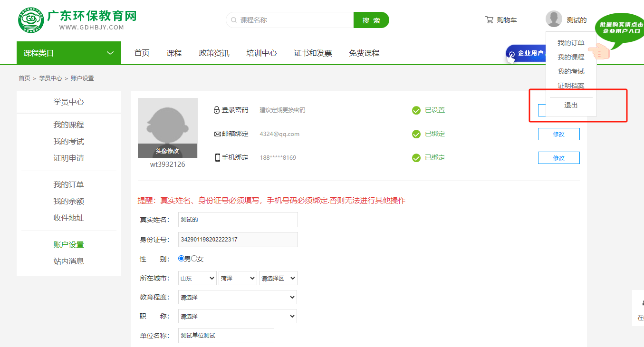Viewport: 644px width, 347px height.
Task: Click 修改 button for 手机绑定
Action: click(558, 158)
